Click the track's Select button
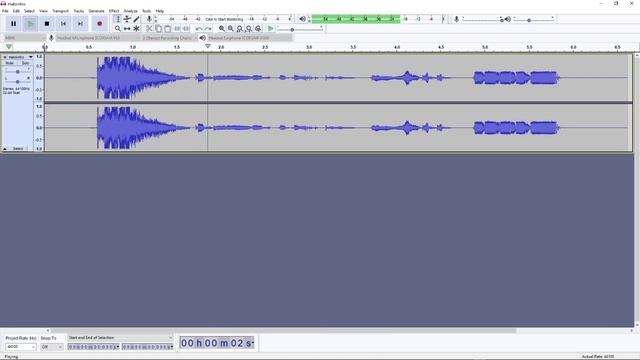This screenshot has width=640, height=360. pos(18,149)
